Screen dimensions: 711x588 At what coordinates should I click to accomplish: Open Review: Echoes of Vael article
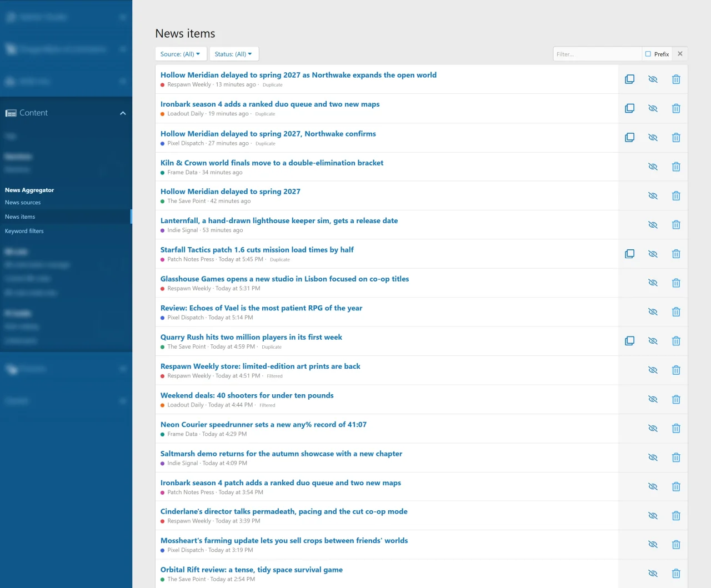point(261,308)
